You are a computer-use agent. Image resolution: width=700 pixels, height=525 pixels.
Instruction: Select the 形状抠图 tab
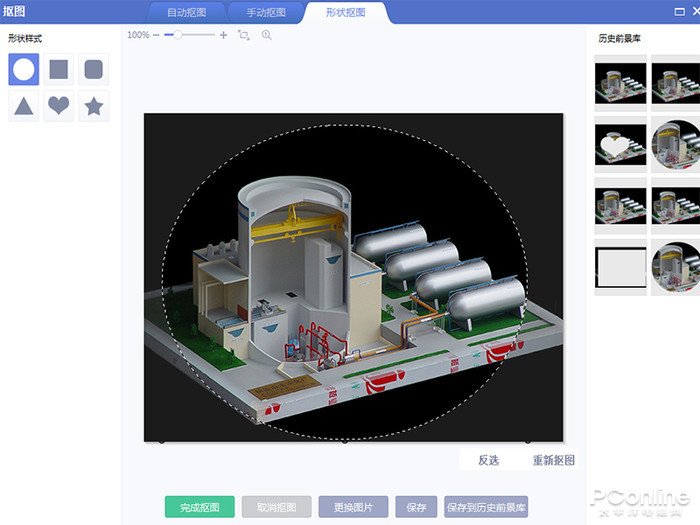[346, 13]
